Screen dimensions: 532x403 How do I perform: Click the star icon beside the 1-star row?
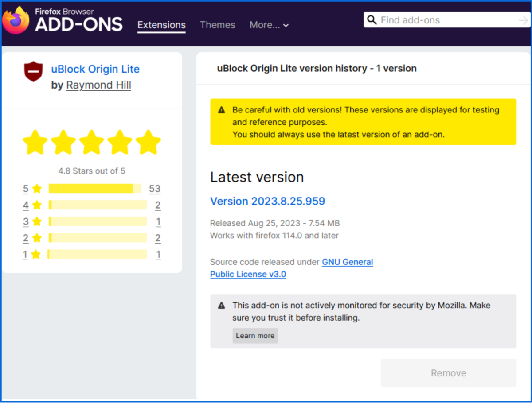click(x=35, y=254)
